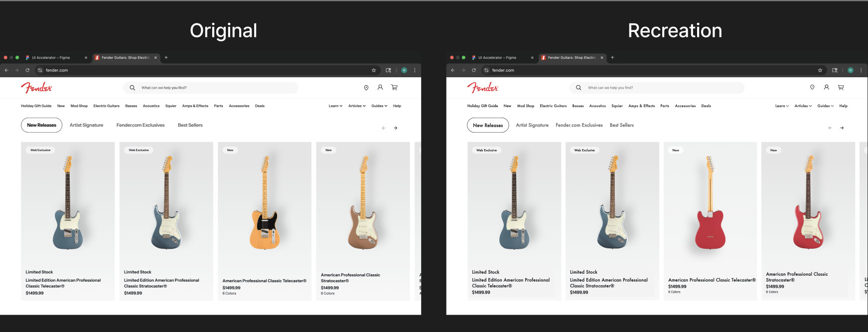This screenshot has width=868, height=332.
Task: Open the shopping cart icon in Recreation page
Action: (x=841, y=87)
